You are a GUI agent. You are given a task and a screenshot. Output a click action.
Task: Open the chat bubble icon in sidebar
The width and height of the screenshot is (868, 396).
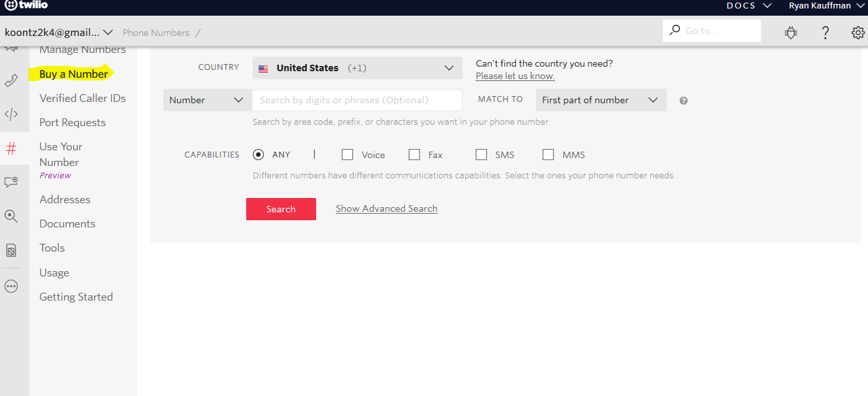[x=11, y=182]
